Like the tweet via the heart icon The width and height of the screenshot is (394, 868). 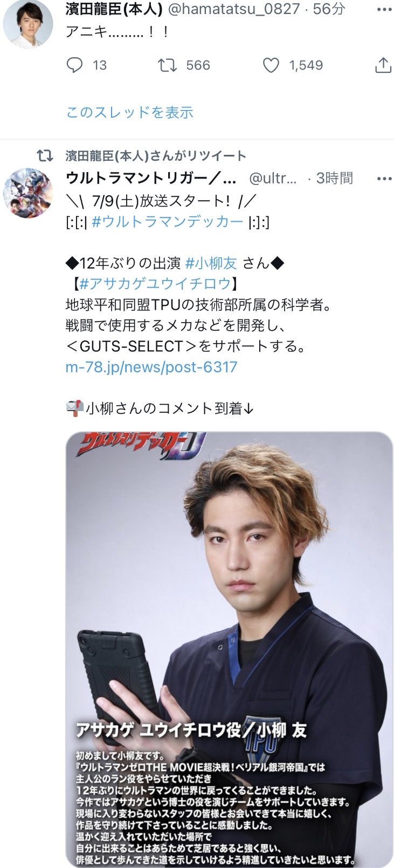point(271,65)
